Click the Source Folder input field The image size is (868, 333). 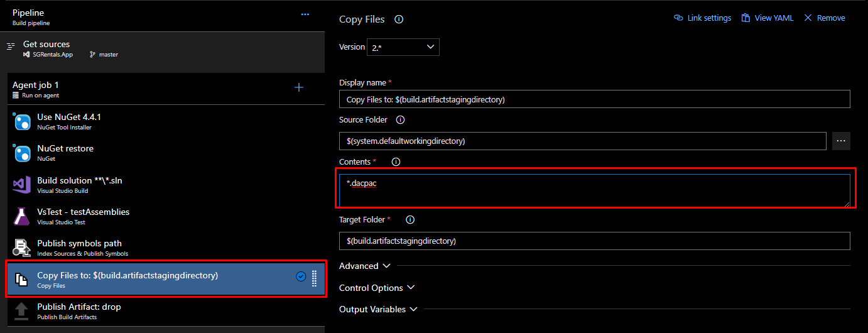click(583, 141)
